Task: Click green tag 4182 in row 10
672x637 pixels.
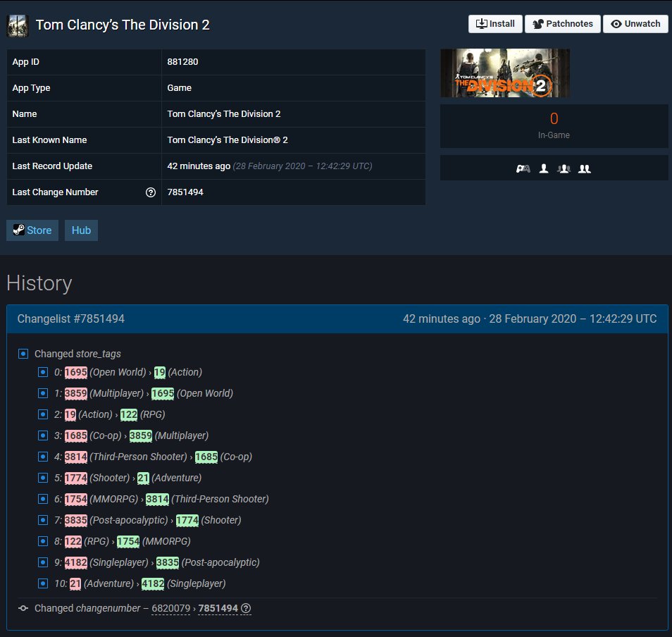Action: 153,583
